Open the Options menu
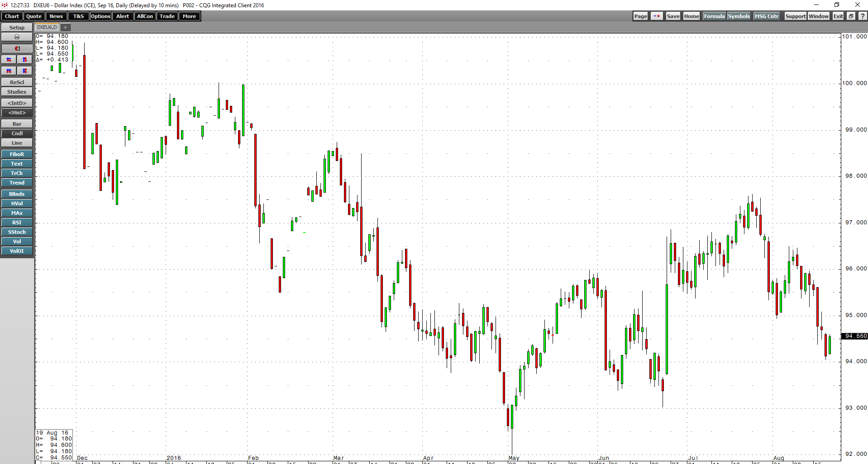The height and width of the screenshot is (464, 868). pos(100,16)
